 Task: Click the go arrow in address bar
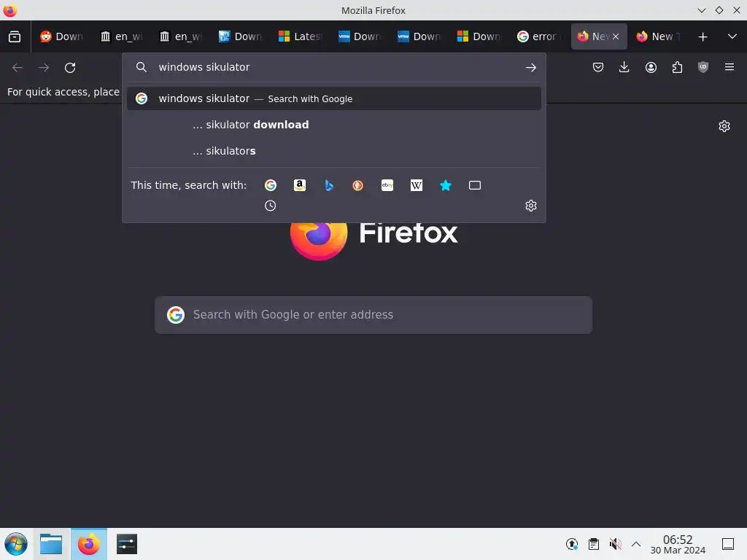(531, 68)
